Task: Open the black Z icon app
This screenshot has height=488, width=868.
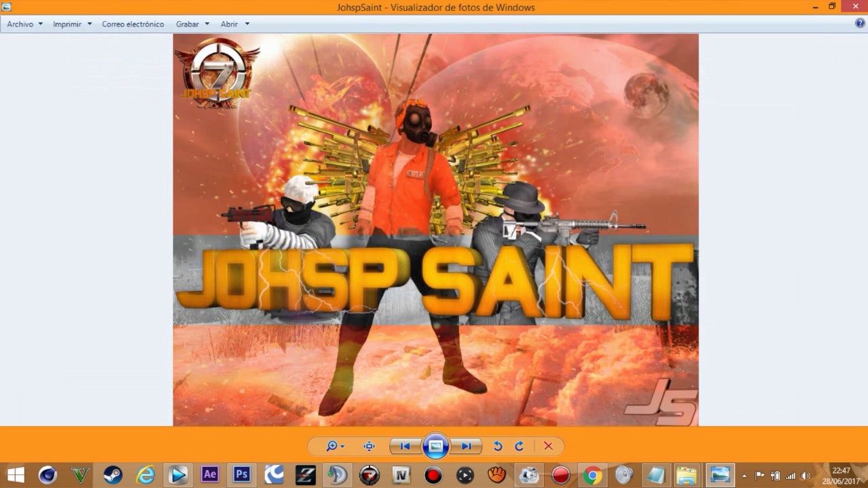Action: pos(306,475)
